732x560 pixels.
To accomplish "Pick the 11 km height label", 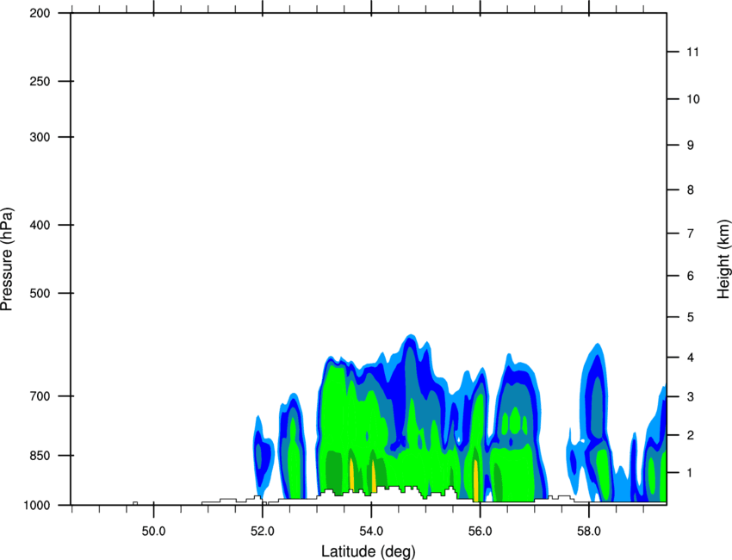I will [x=692, y=52].
